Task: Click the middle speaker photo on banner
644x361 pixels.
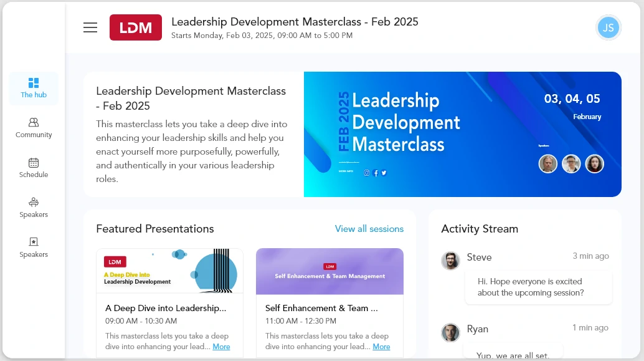Action: coord(571,163)
